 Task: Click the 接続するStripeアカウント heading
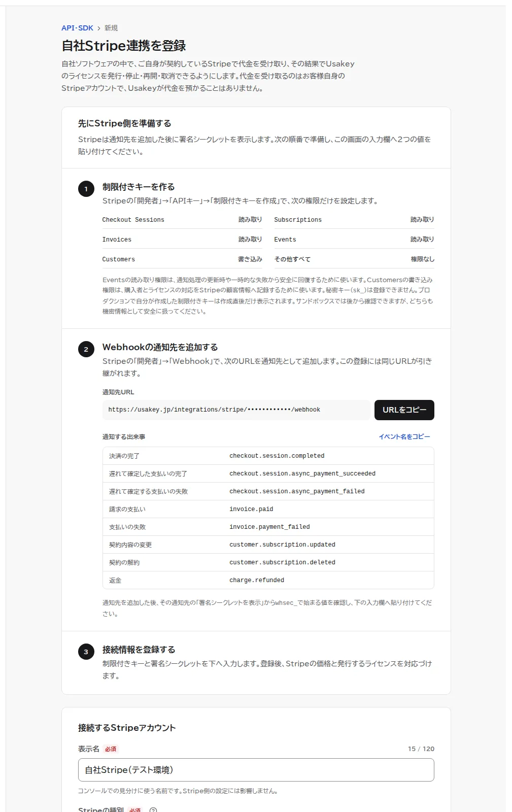[127, 728]
